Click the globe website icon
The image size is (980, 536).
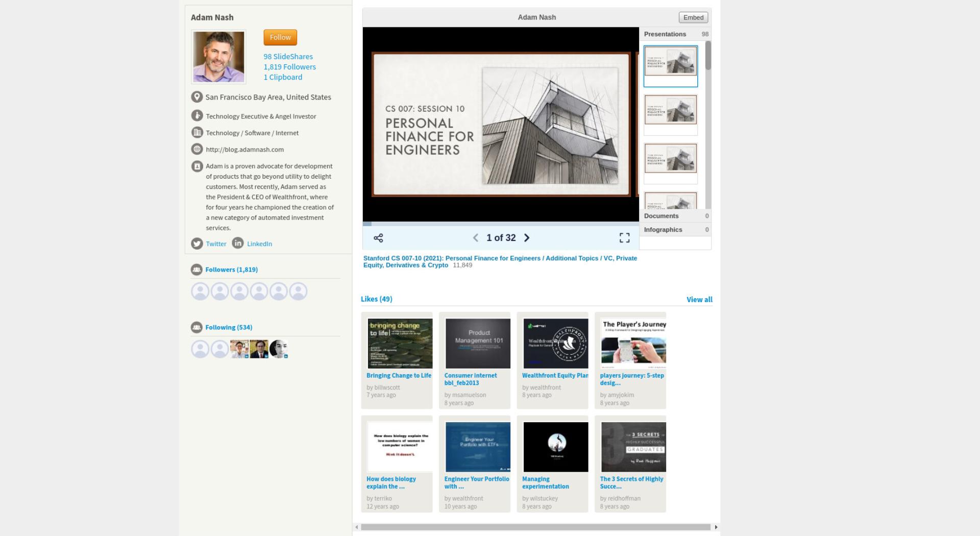[197, 149]
